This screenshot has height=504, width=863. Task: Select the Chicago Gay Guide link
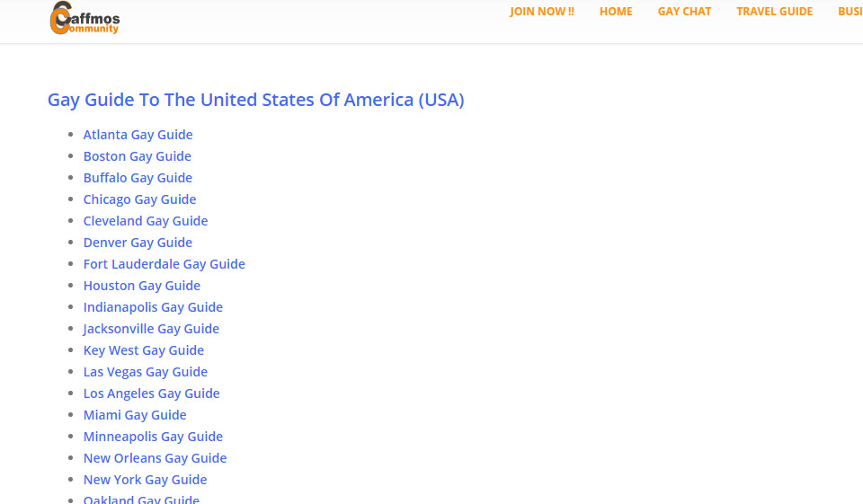(x=139, y=199)
